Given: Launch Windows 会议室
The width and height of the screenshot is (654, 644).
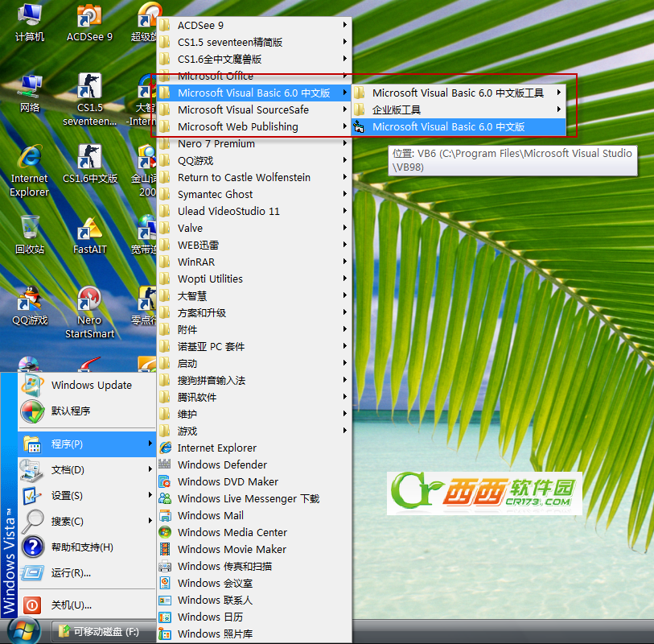Looking at the screenshot, I should (254, 583).
